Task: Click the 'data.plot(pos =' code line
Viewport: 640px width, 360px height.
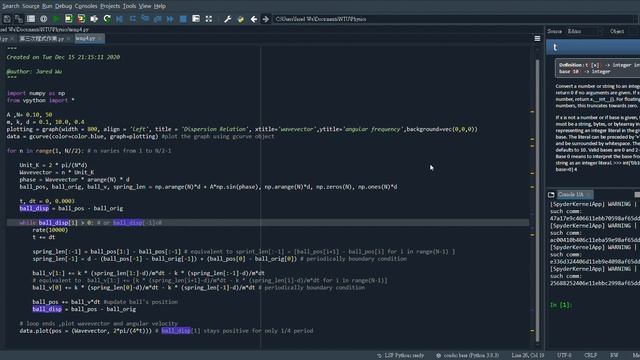Action: tap(167, 331)
